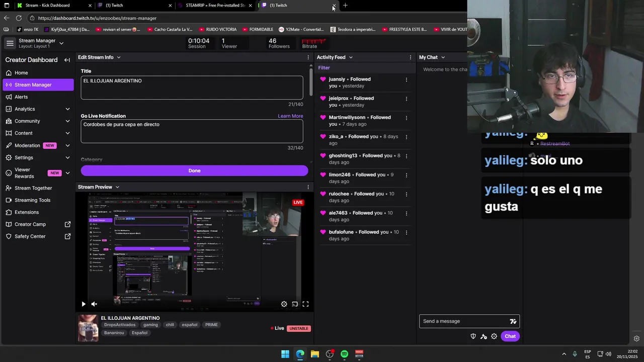Screen dimensions: 644x362
Task: Open the Stream Preview panel dropdown
Action: [117, 187]
